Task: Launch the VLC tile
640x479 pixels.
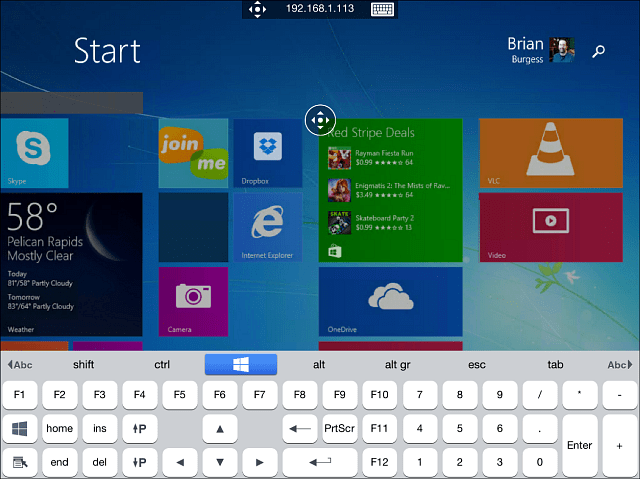Action: coord(551,153)
